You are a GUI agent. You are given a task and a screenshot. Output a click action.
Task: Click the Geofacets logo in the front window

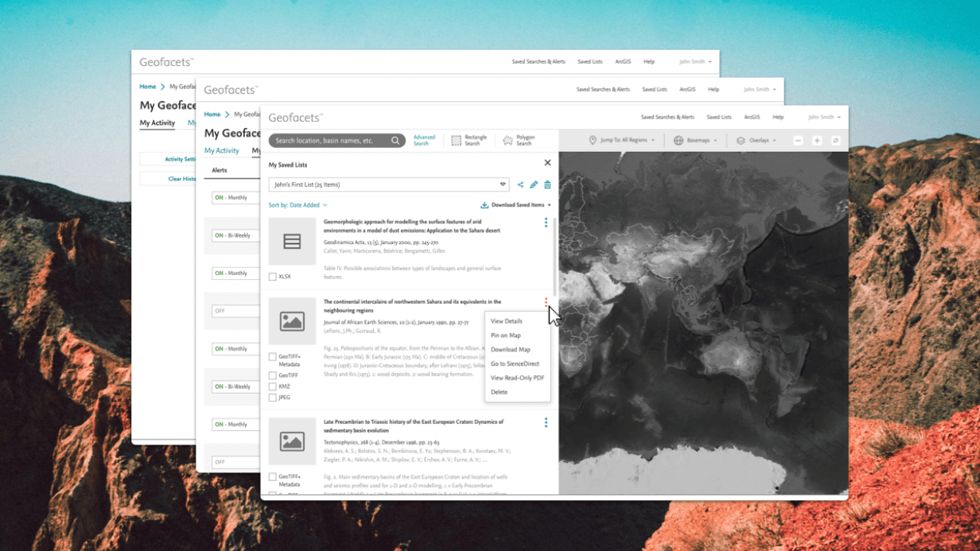click(295, 118)
